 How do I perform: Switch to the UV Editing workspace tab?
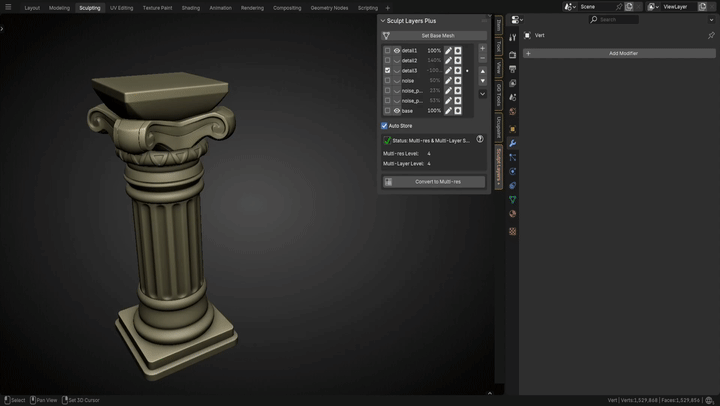click(x=121, y=8)
